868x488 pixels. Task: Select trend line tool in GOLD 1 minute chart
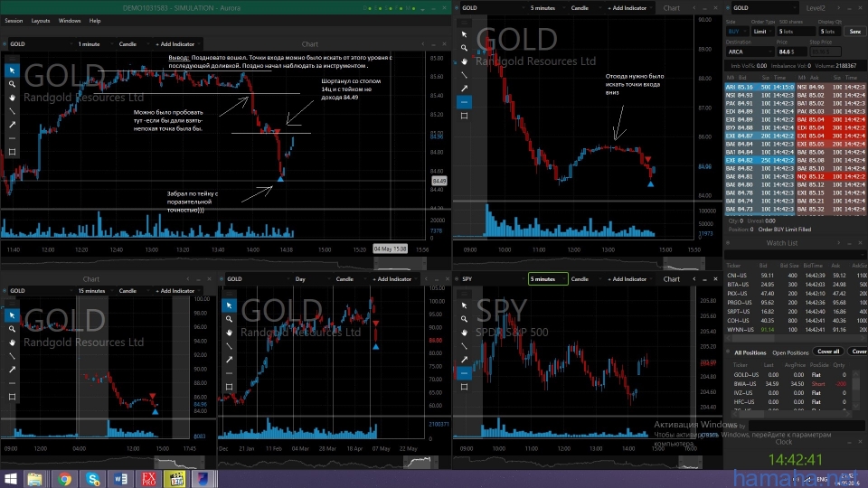click(12, 111)
